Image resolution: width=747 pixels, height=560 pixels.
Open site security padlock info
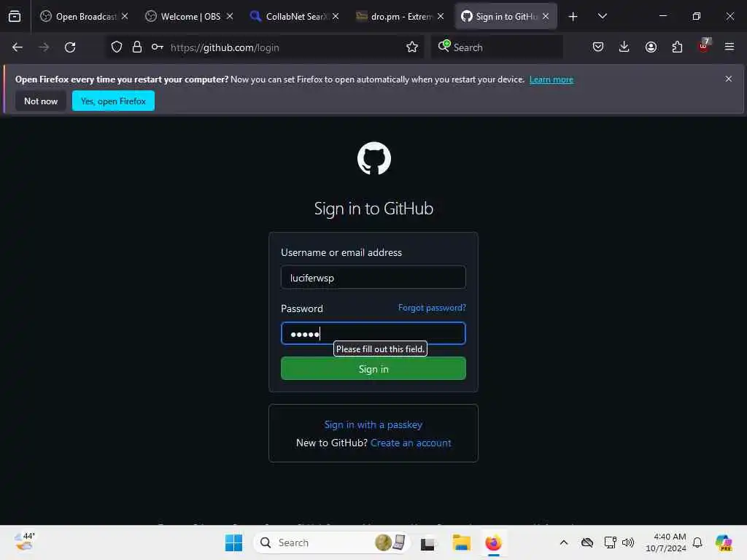[137, 47]
